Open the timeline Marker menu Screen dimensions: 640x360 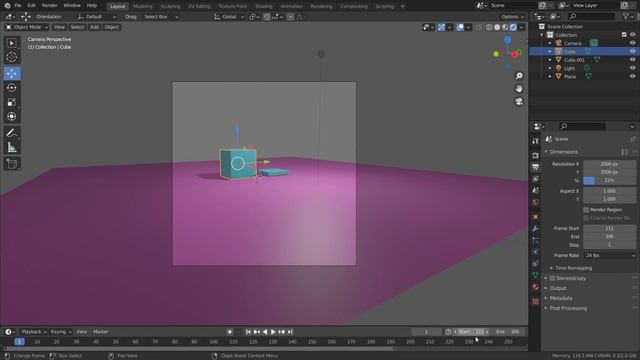[x=100, y=332]
